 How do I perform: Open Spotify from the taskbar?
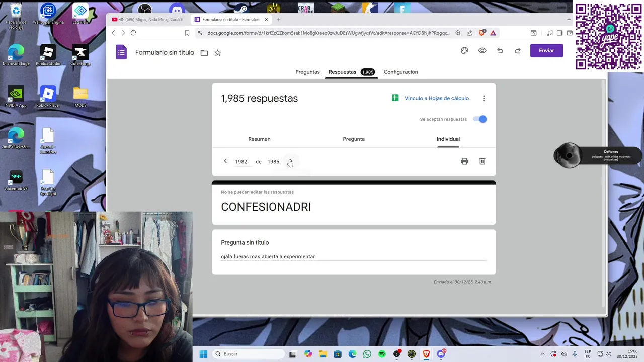point(382,354)
